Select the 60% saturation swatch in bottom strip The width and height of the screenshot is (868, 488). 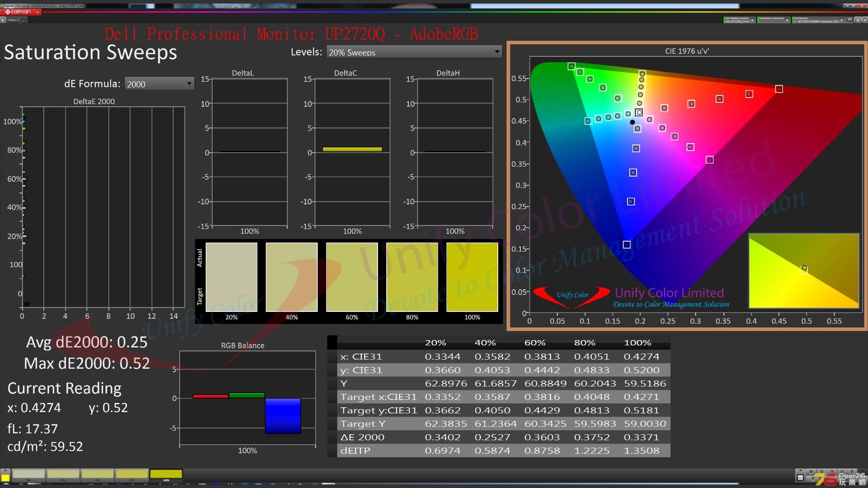(x=97, y=475)
